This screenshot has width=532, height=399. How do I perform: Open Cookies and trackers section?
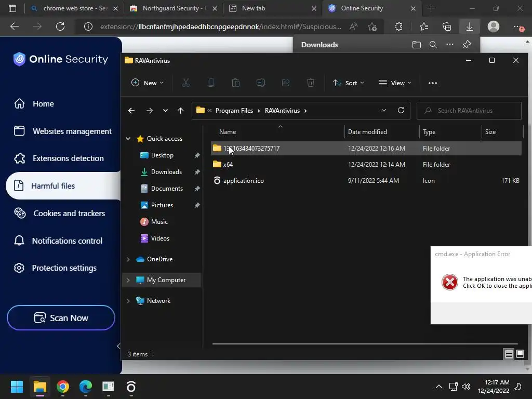(x=59, y=213)
